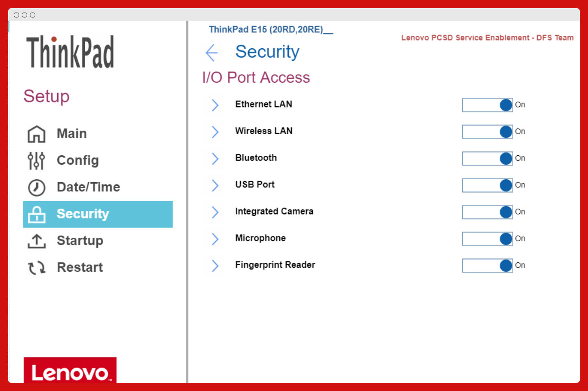Click the Restart circular-arrows icon
The height and width of the screenshot is (391, 588).
(37, 268)
